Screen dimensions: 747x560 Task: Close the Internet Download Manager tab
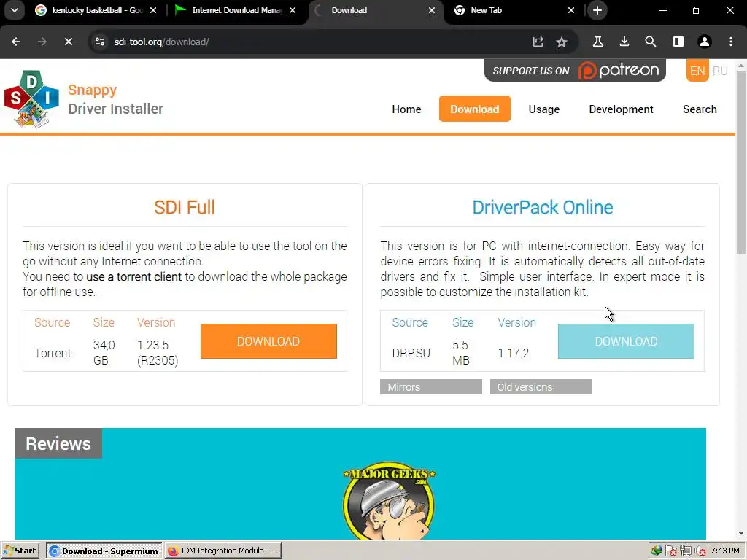(293, 10)
